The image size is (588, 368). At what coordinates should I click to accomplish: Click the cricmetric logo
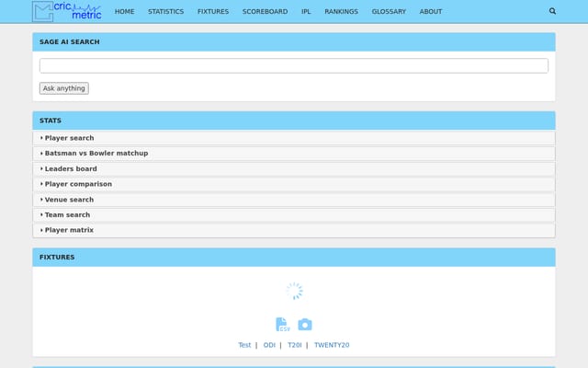pos(67,11)
